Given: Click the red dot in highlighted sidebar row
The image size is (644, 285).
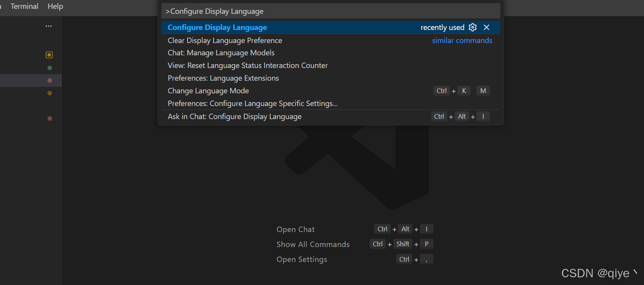Looking at the screenshot, I should click(50, 80).
